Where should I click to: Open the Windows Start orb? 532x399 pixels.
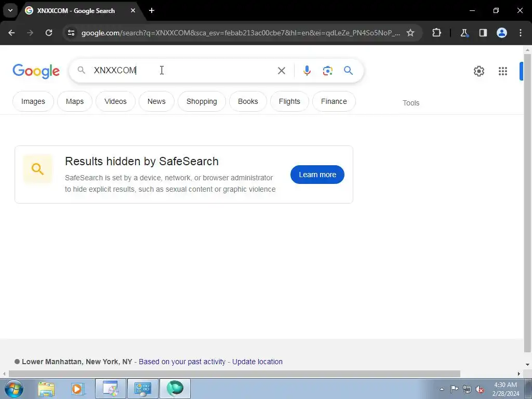[14, 389]
